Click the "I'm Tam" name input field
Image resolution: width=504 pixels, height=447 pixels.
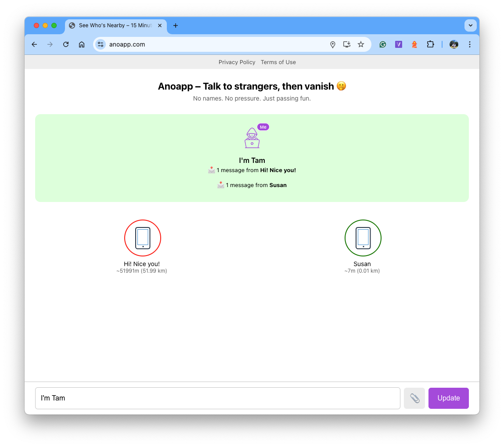click(x=217, y=398)
